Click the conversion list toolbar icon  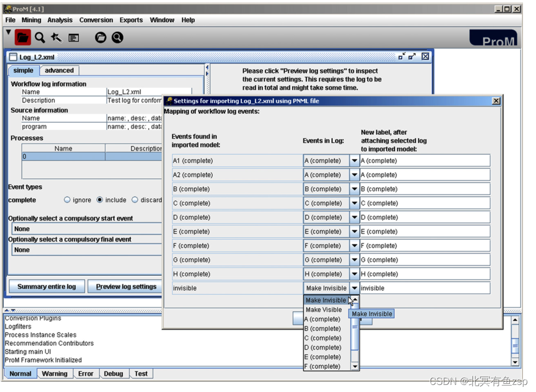[x=73, y=38]
